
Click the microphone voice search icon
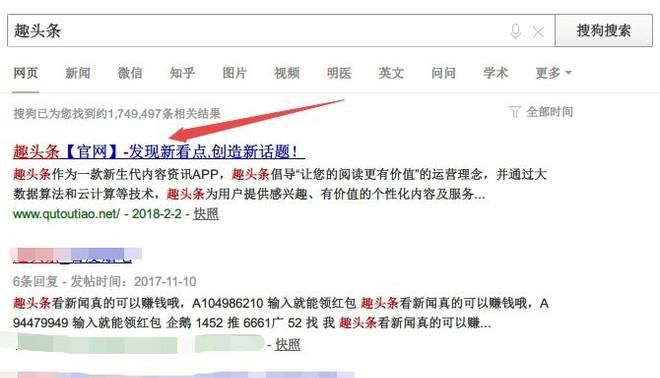[516, 31]
